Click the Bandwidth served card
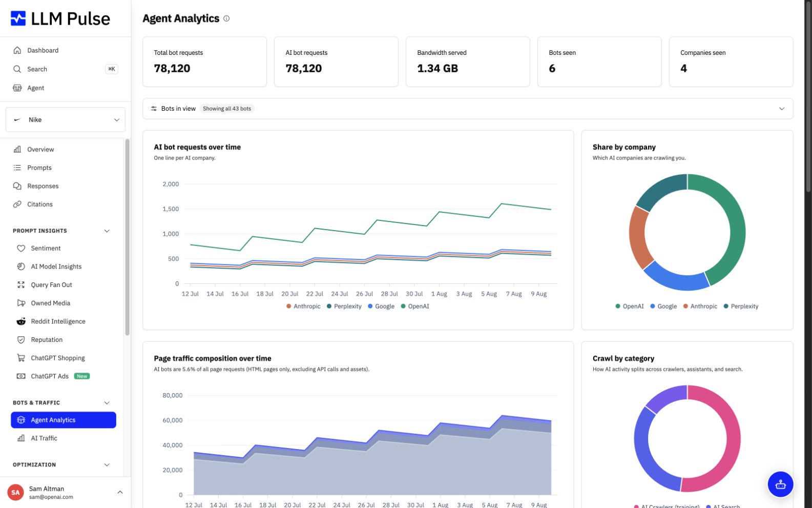This screenshot has width=812, height=508. (468, 62)
